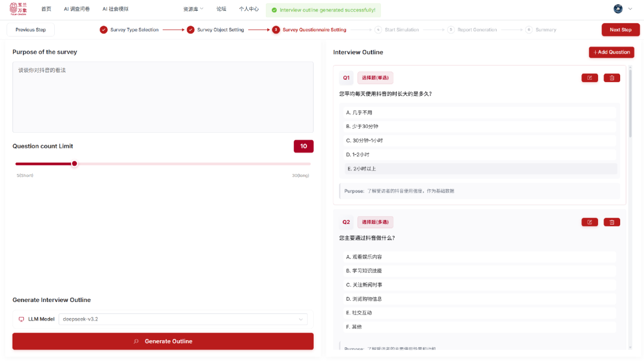Check option B. 学习知识技能 in Q2
644x361 pixels.
pos(480,270)
